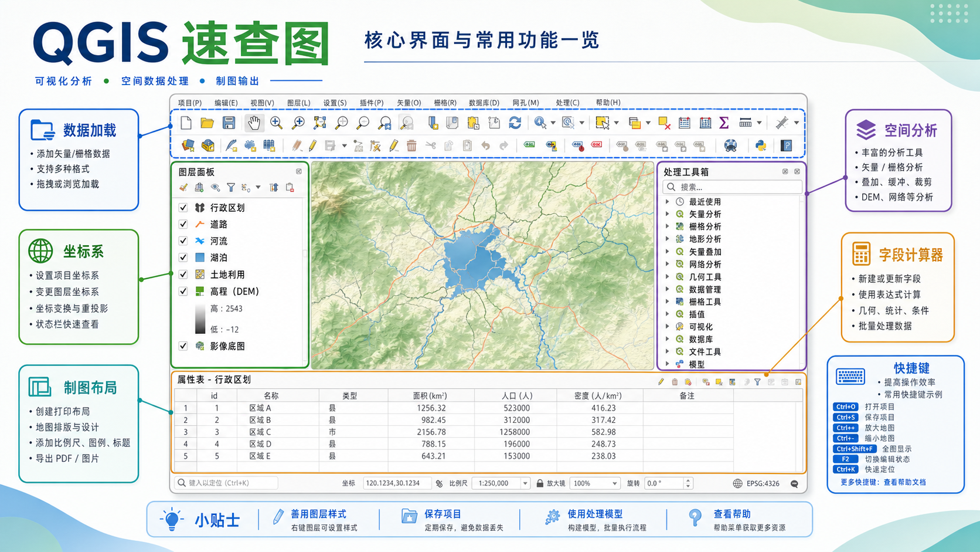Uncheck the 行政区划 layer checkbox
980x552 pixels.
coord(183,208)
